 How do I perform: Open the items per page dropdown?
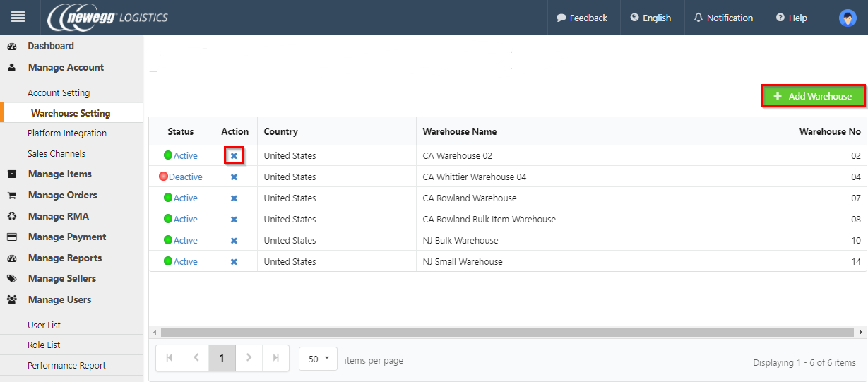(x=318, y=359)
